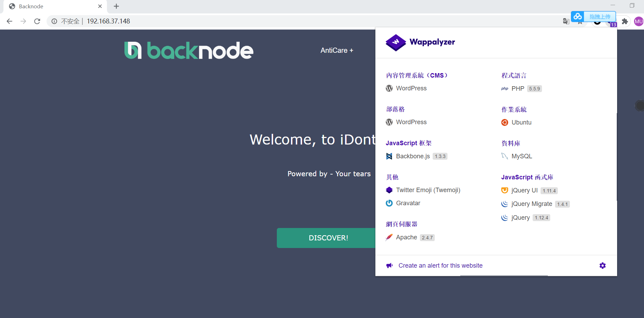Click the PHP 5.5.9 version badge
This screenshot has height=318, width=644.
pos(534,89)
